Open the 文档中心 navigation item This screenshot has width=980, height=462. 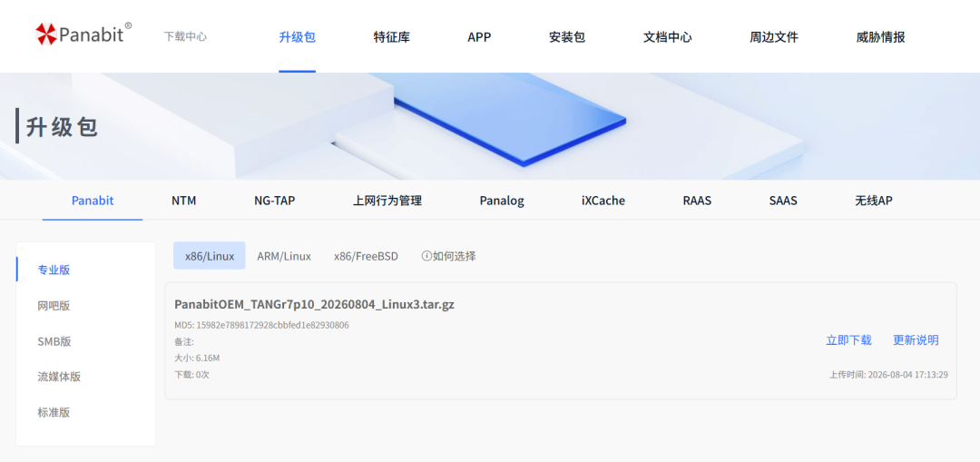point(668,37)
